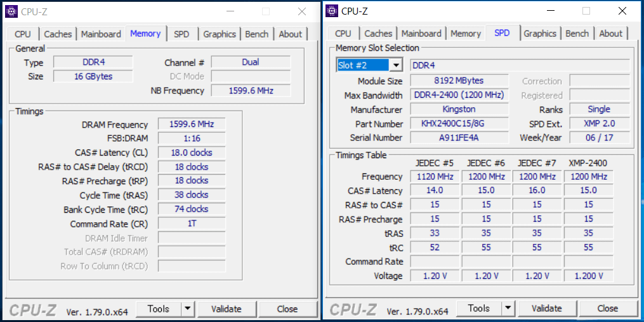Click the part number KHX2400C15/8G

(x=459, y=123)
